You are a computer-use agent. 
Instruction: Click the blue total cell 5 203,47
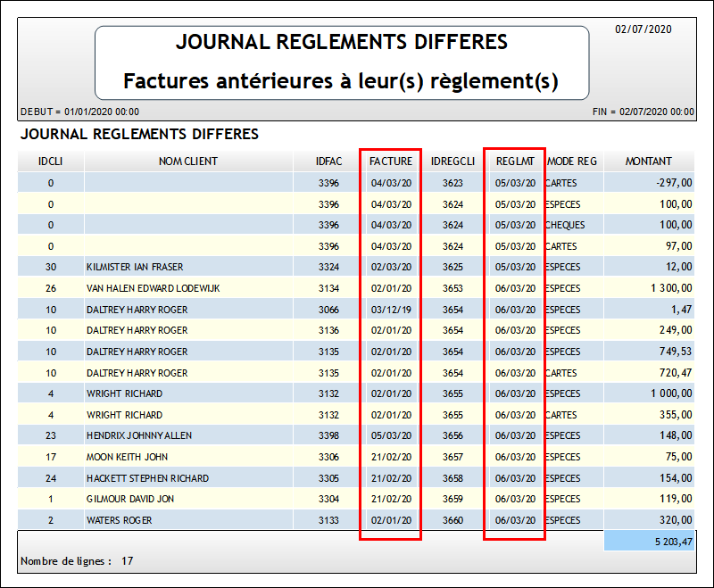(x=649, y=541)
